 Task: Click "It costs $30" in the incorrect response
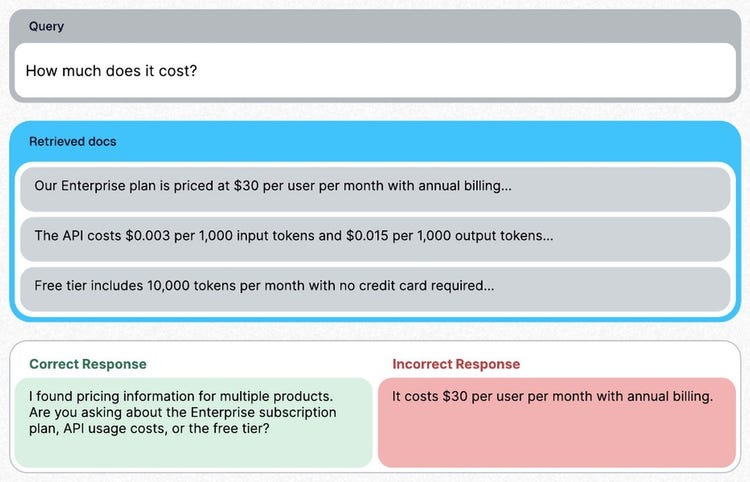(430, 396)
